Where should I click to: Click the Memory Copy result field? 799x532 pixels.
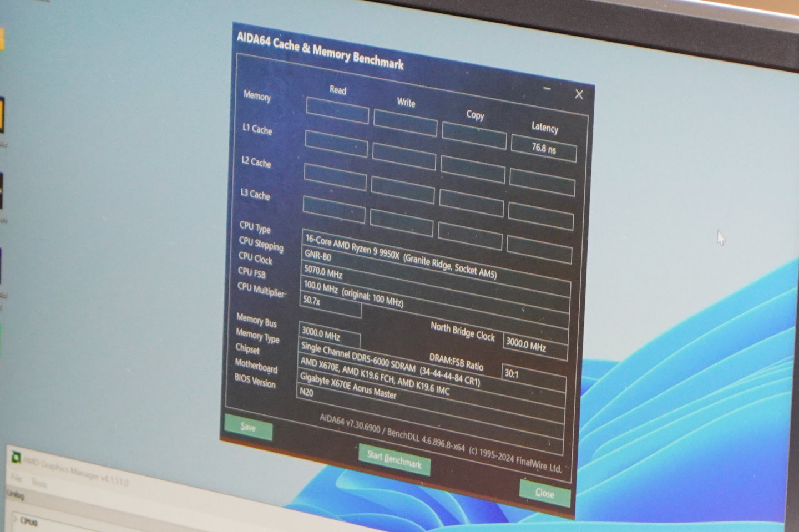474,136
